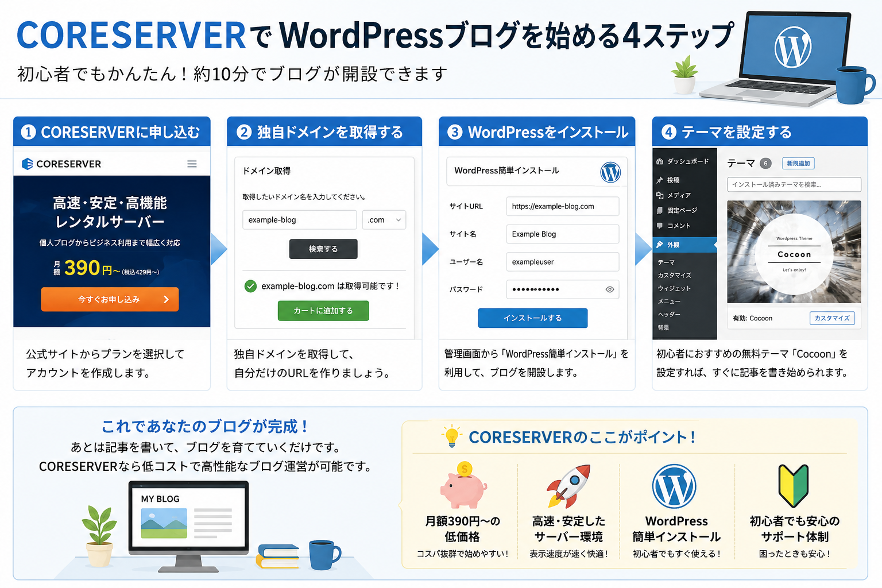The height and width of the screenshot is (588, 882).
Task: Click the 今すぐお申し込み orange button
Action: click(x=110, y=299)
